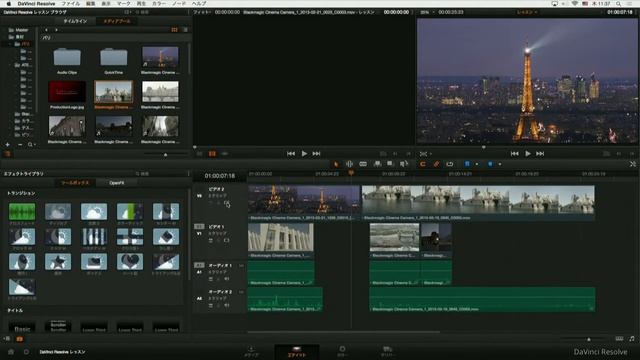Open project settings gear in bottom left
The height and width of the screenshot is (360, 640).
[x=26, y=351]
